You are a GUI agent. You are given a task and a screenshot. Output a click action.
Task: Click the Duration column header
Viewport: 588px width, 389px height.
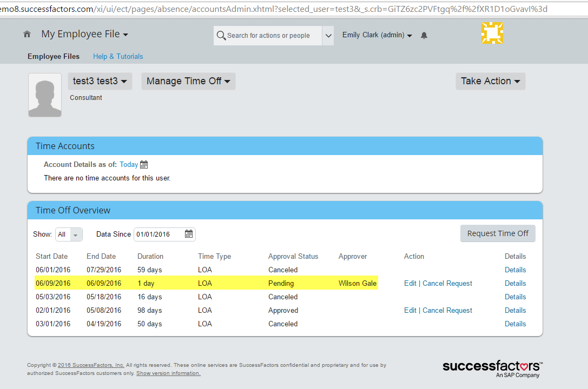(x=150, y=257)
